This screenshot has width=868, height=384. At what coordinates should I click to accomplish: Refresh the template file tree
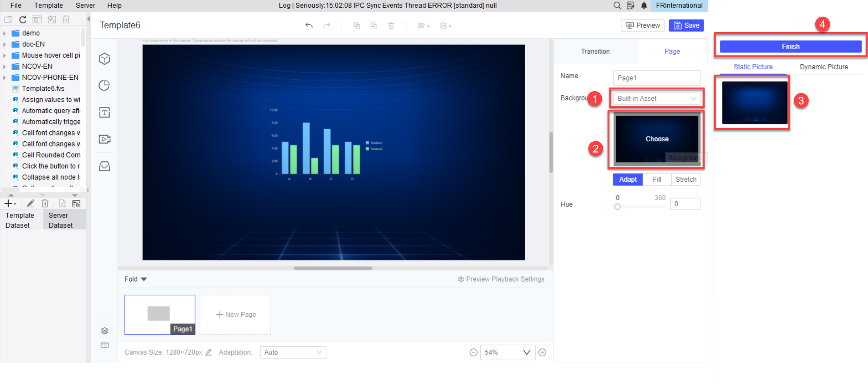(x=23, y=20)
